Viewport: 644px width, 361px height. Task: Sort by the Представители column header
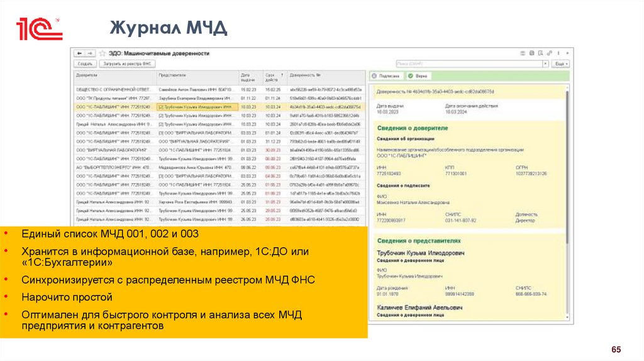[x=197, y=77]
